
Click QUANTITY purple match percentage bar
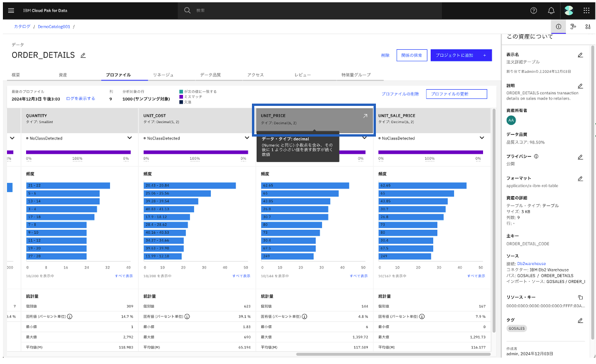(x=78, y=152)
